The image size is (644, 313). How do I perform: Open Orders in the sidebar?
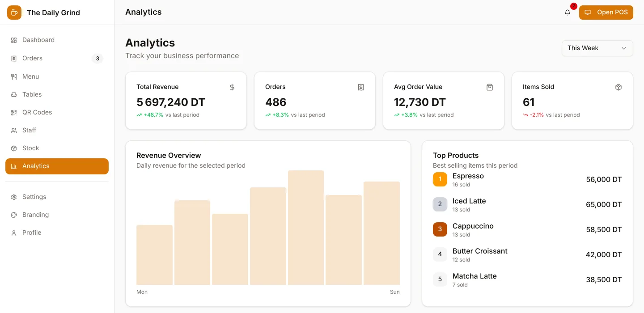[x=57, y=59]
